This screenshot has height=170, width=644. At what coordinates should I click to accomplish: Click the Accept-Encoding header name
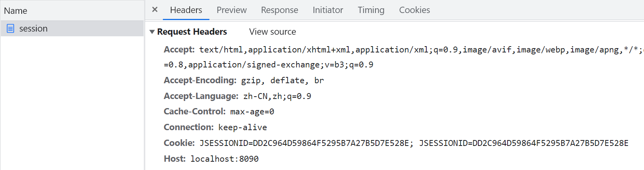(x=200, y=80)
